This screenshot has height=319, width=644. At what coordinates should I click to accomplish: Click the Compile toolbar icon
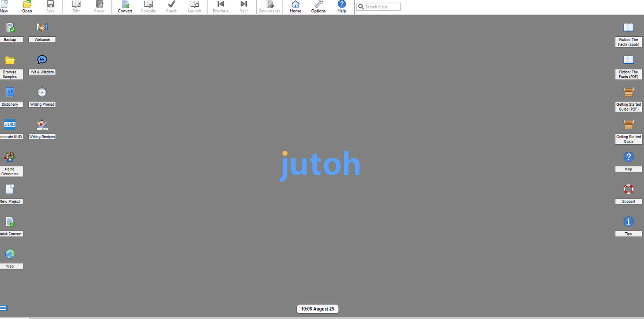[148, 4]
